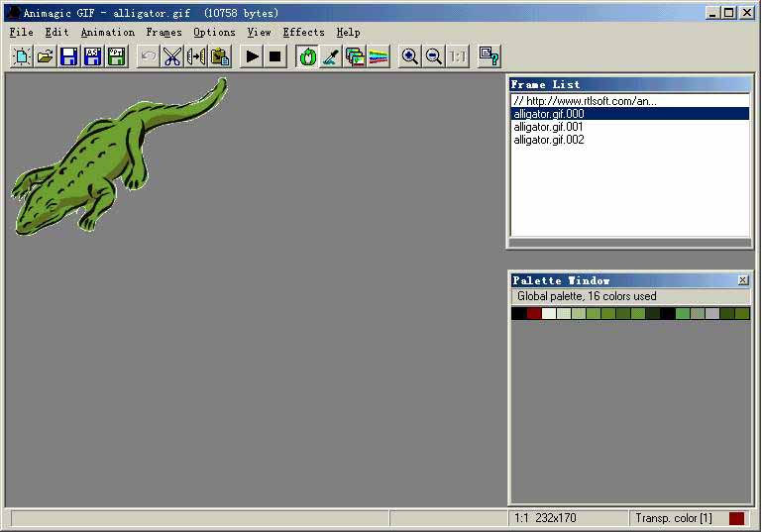This screenshot has height=532, width=762.
Task: Click the Global palette colors used label
Action: tap(587, 296)
